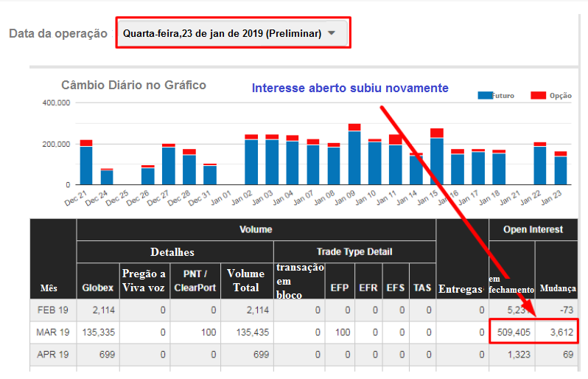
Task: Click the APR 19 month row
Action: tap(52, 355)
